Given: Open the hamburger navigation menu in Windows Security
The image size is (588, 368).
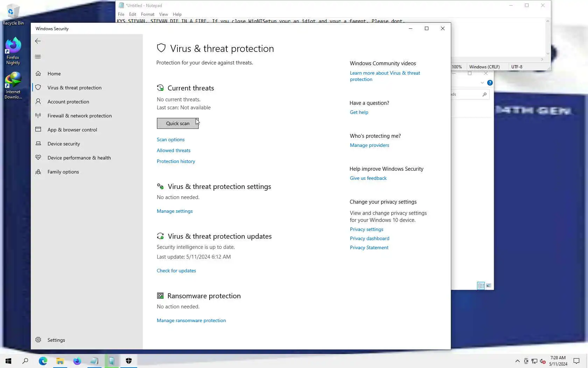Looking at the screenshot, I should [38, 57].
